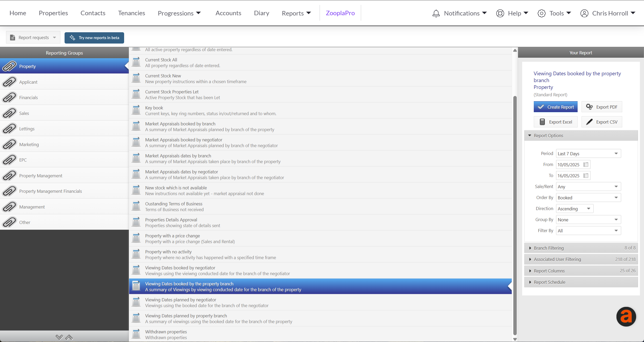The width and height of the screenshot is (644, 342).
Task: Open the Report requests dropdown
Action: [33, 38]
